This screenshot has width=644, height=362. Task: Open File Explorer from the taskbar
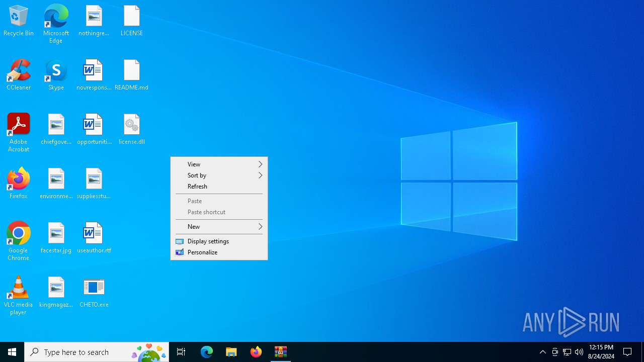tap(231, 352)
